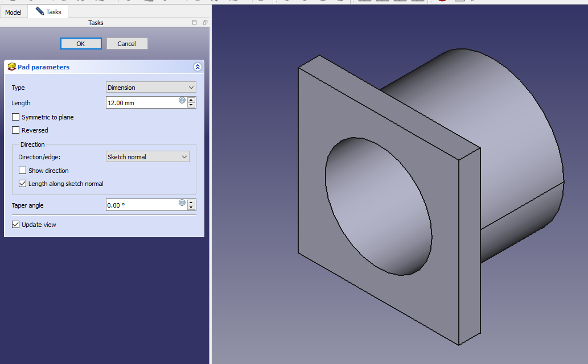Viewport: 588px width, 364px height.
Task: Decrease Length with the down arrow
Action: [x=191, y=105]
